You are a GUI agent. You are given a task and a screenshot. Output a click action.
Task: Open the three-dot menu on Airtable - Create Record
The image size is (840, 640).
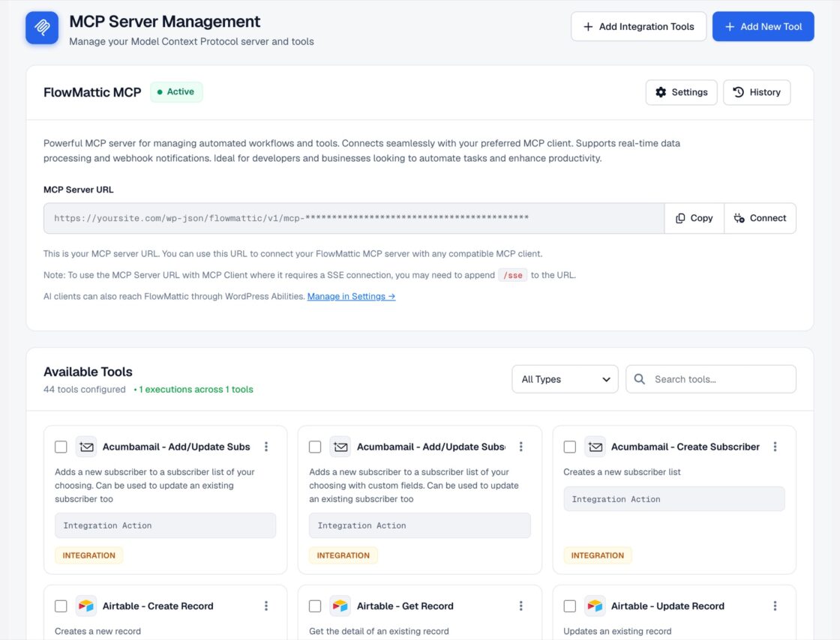click(266, 606)
